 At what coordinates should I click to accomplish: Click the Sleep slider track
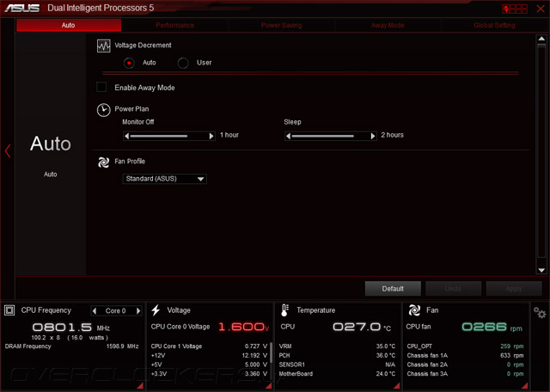click(331, 136)
